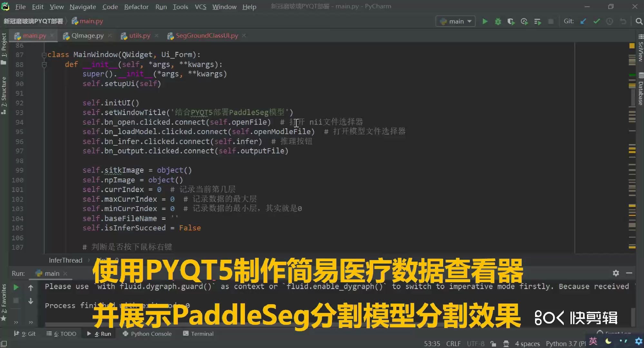This screenshot has height=348, width=644.
Task: Rerun main with Run panel play icon
Action: pyautogui.click(x=16, y=287)
